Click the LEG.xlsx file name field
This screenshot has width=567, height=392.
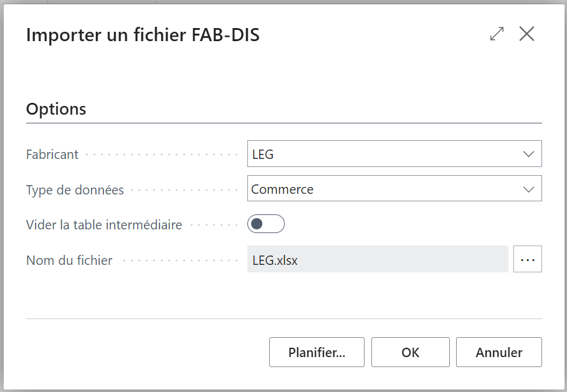tap(377, 260)
